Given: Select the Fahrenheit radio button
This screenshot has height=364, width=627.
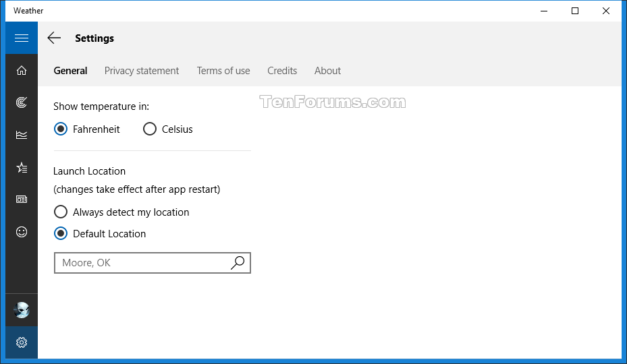Looking at the screenshot, I should coord(61,129).
